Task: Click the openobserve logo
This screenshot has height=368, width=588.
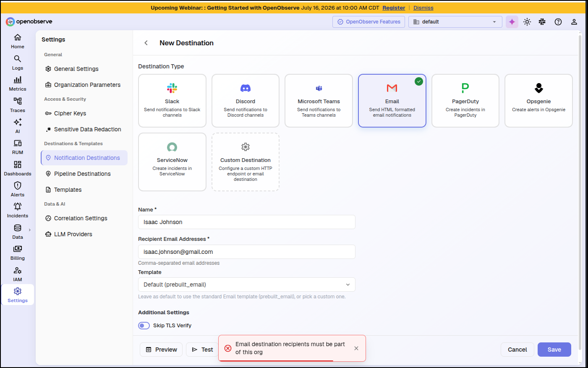Action: (29, 22)
